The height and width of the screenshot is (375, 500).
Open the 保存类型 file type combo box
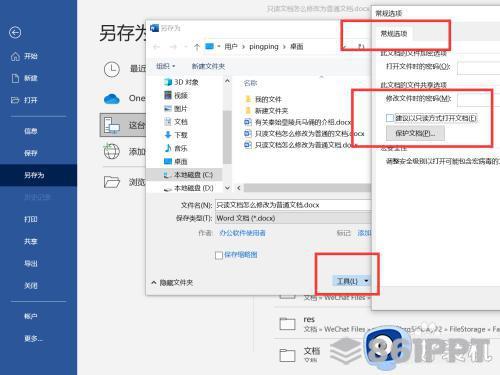click(293, 218)
